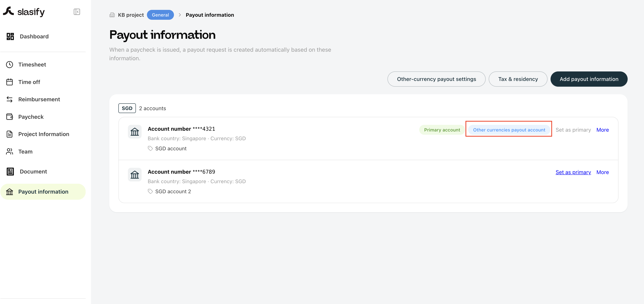644x304 pixels.
Task: Expand the breadcrumb chevron after General
Action: point(180,15)
